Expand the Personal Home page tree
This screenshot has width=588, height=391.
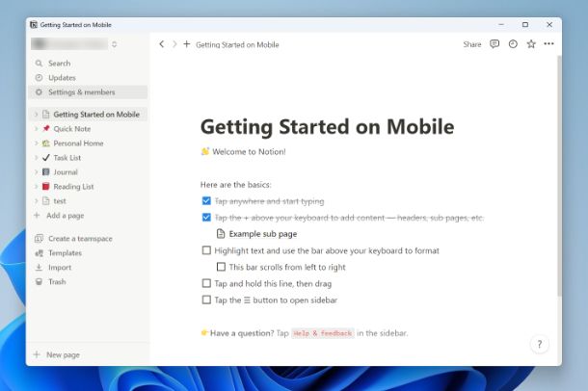(36, 143)
